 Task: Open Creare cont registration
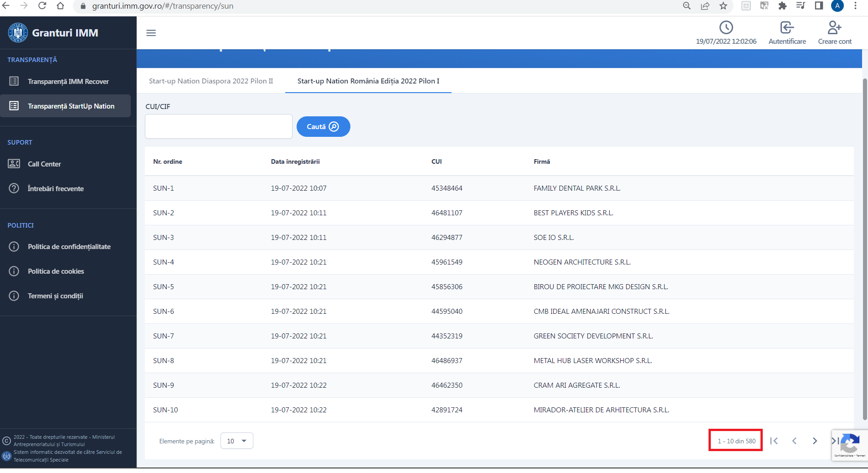(834, 33)
